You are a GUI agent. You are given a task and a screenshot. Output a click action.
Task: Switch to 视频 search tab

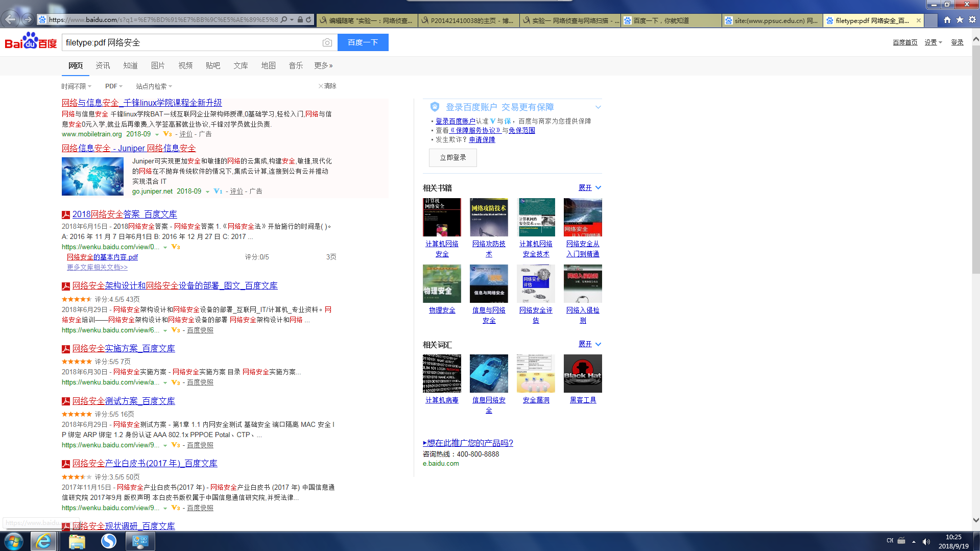185,65
